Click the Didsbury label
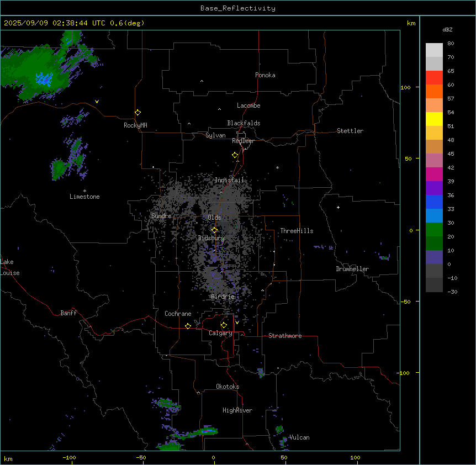This screenshot has width=476, height=465. tap(211, 238)
